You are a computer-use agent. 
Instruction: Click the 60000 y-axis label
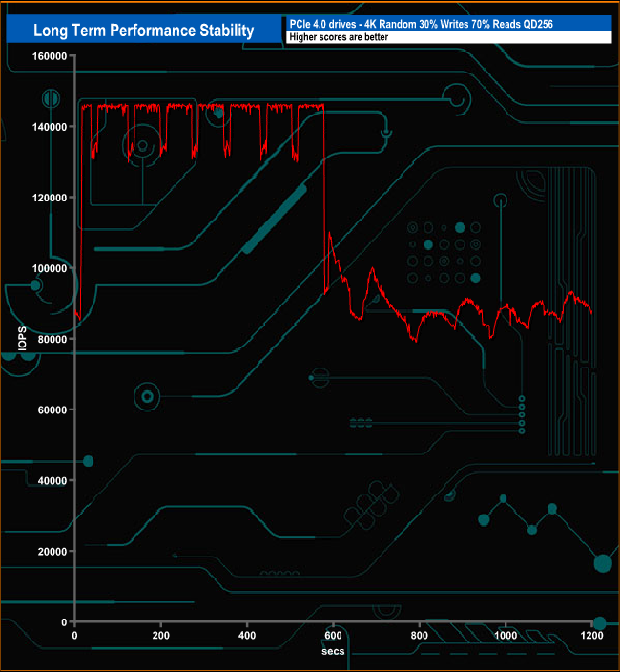52,410
